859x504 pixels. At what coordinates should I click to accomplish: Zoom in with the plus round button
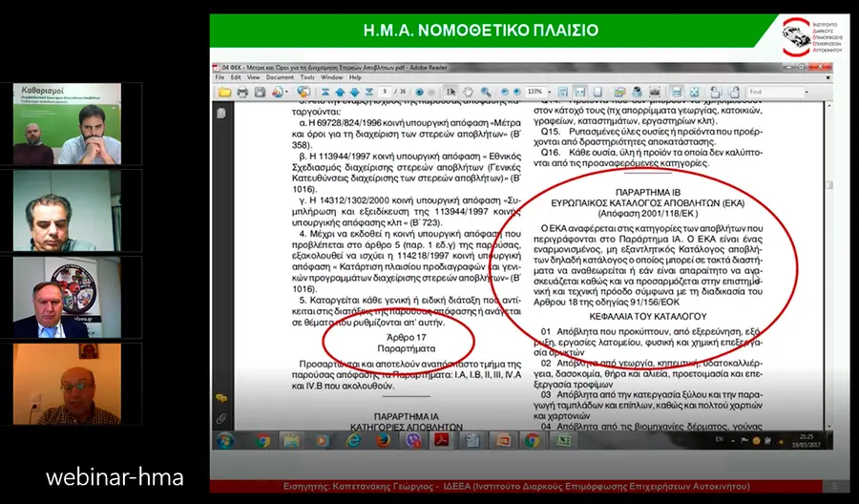click(x=516, y=92)
